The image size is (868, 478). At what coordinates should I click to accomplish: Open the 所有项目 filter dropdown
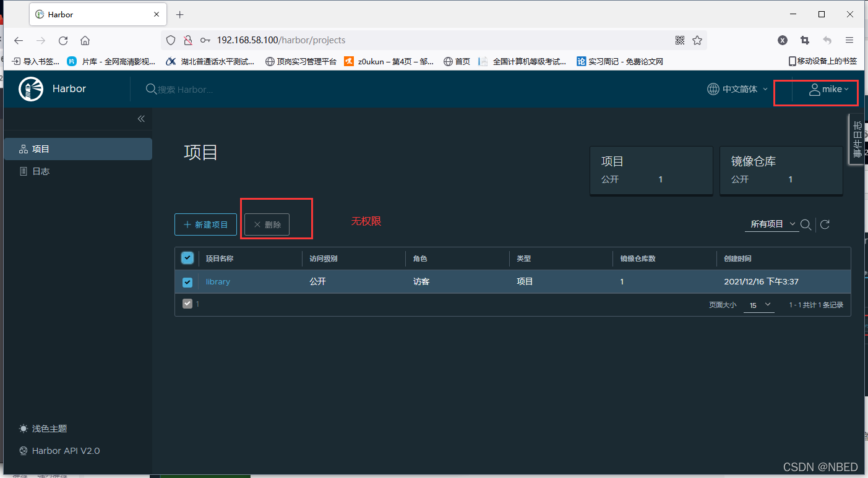pos(771,224)
